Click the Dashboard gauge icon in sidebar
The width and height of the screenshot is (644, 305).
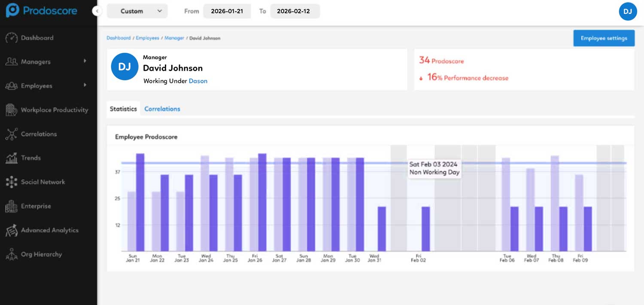pos(12,38)
